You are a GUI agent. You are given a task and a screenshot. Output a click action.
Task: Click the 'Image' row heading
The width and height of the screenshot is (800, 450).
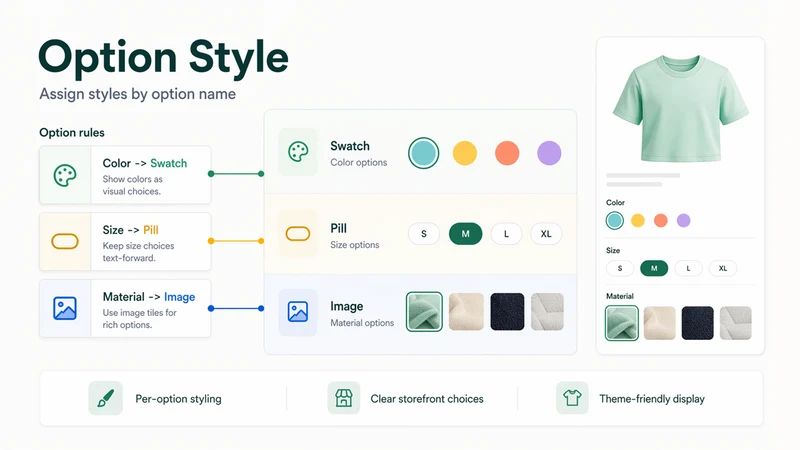pyautogui.click(x=347, y=306)
